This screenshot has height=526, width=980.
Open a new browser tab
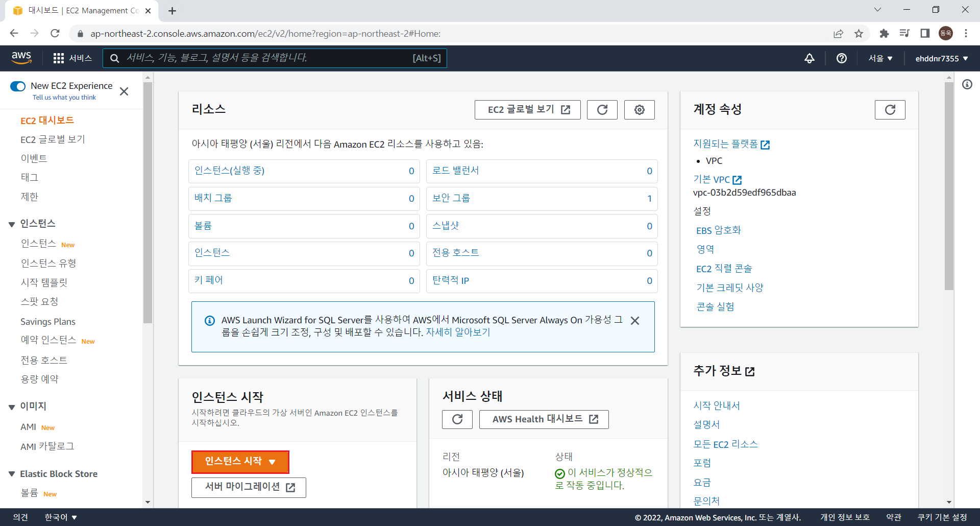click(172, 11)
